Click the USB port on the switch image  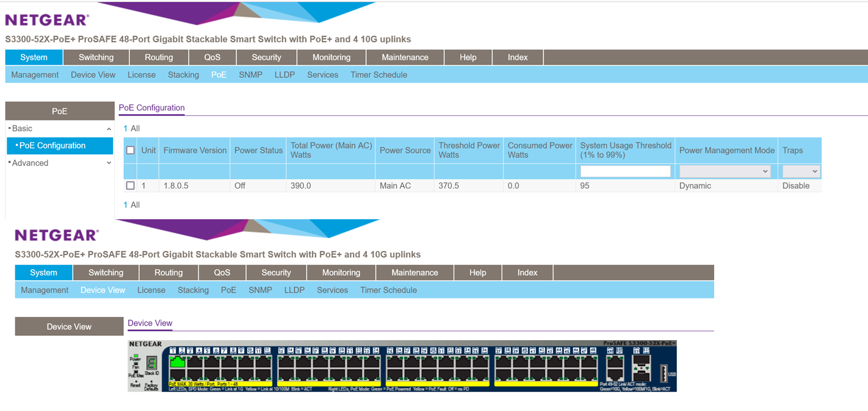664,373
